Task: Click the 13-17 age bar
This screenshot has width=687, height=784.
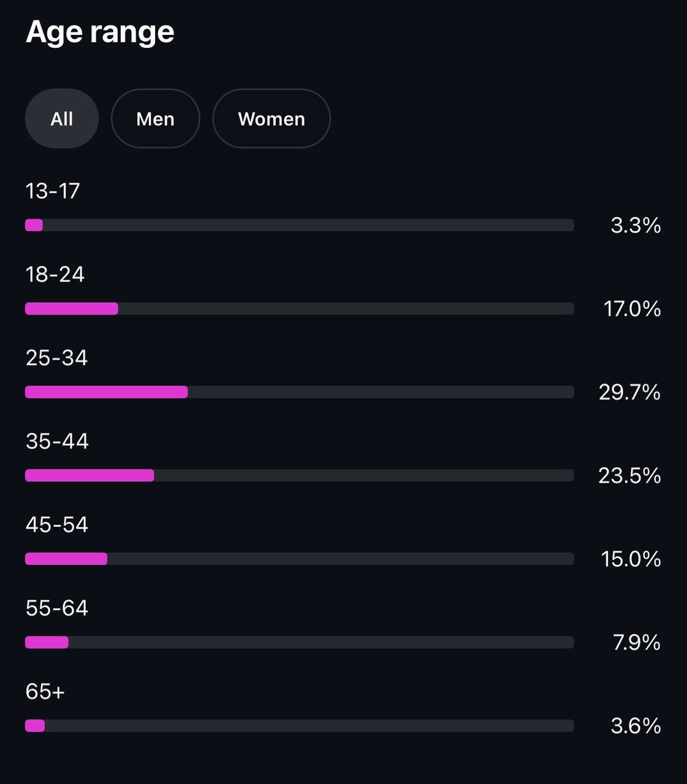Action: pos(299,225)
